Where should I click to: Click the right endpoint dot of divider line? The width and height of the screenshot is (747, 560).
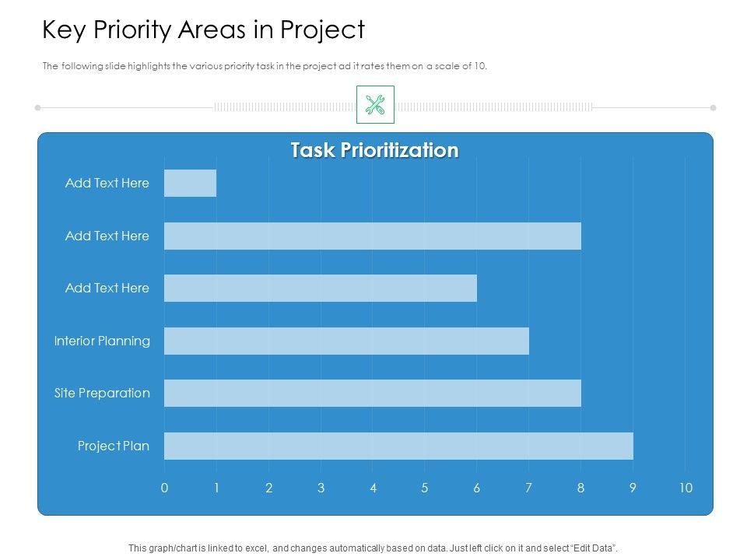[713, 107]
